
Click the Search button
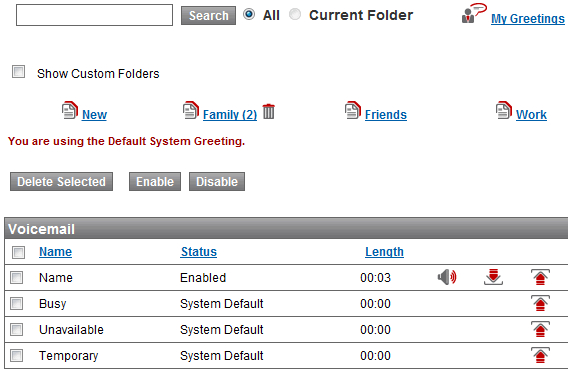tap(208, 15)
